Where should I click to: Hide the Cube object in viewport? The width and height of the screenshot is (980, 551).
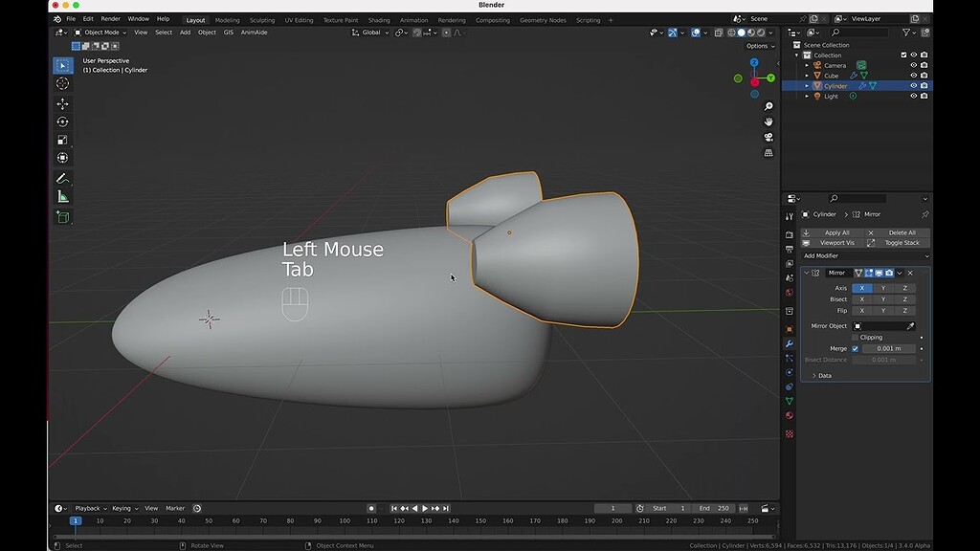coord(913,76)
